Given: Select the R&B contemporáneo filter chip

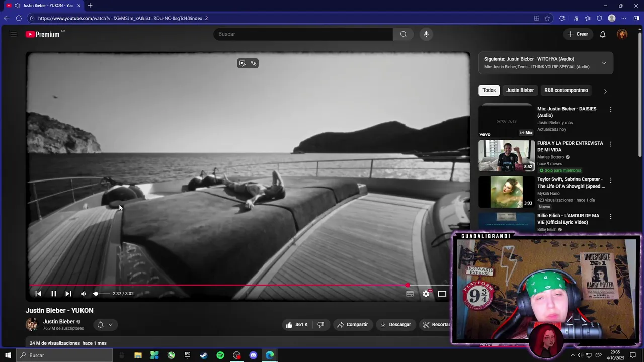Looking at the screenshot, I should pyautogui.click(x=566, y=90).
